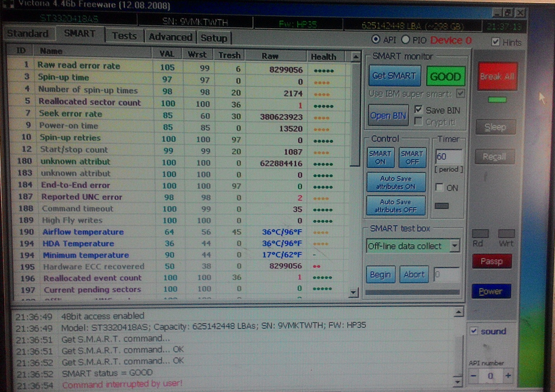Click the Sleep button
Image resolution: width=555 pixels, height=392 pixels.
coord(495,127)
